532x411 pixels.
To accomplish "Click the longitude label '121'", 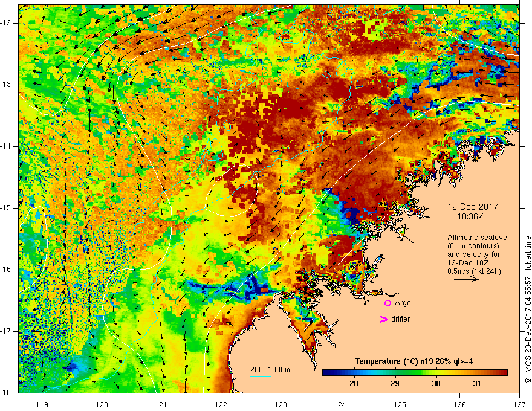I will 161,404.
